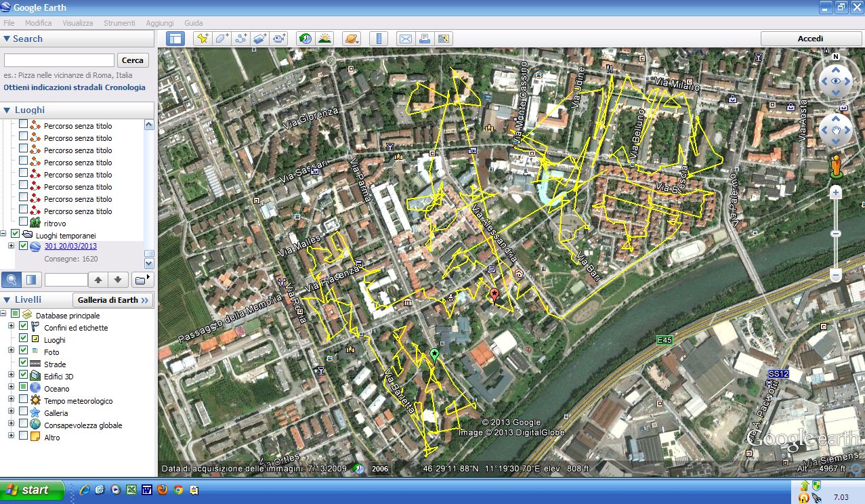Open Galleria di Earth button

tap(113, 299)
